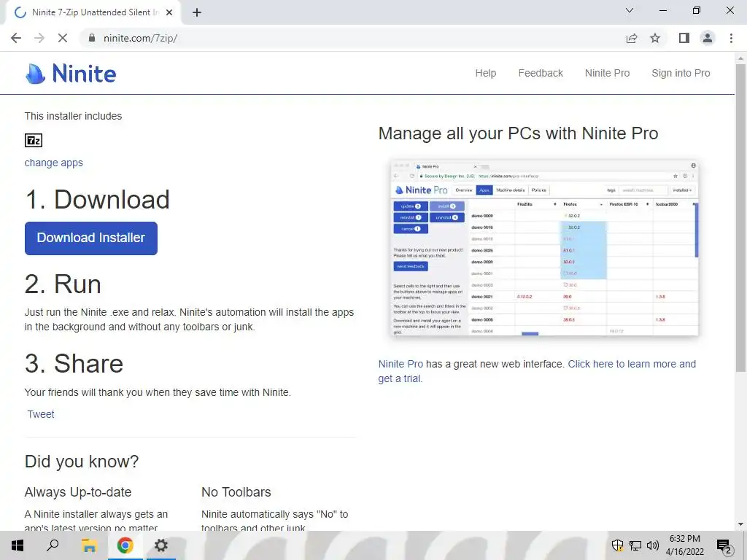Click the browser forward arrow

[39, 38]
